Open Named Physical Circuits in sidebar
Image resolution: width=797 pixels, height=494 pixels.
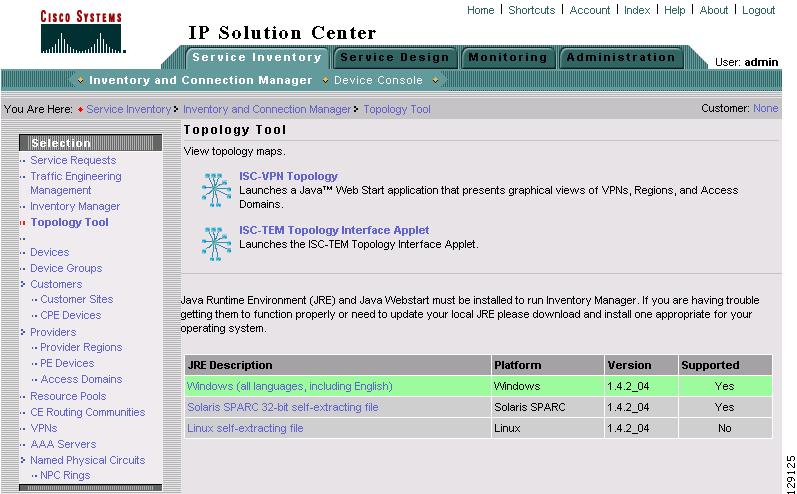pos(87,460)
